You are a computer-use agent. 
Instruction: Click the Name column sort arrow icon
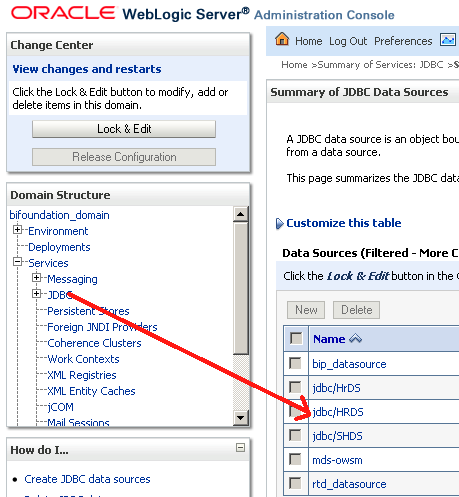tap(356, 339)
